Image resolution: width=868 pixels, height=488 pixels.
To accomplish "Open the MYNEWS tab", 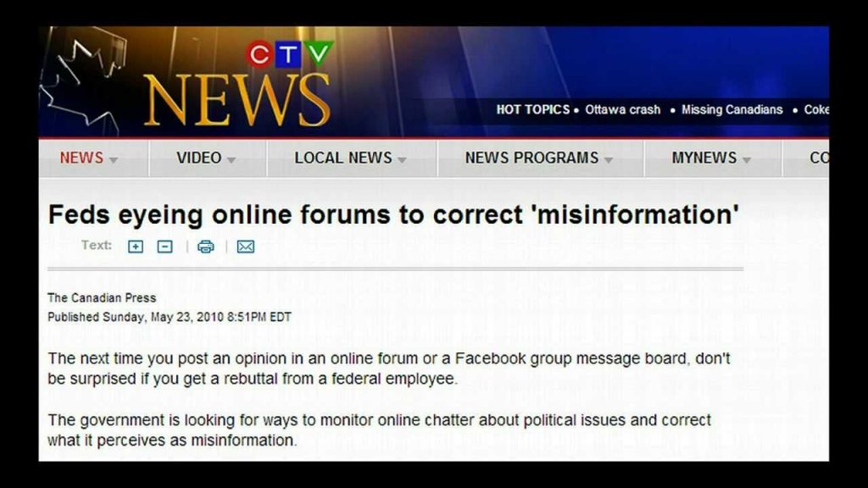I will pyautogui.click(x=704, y=158).
